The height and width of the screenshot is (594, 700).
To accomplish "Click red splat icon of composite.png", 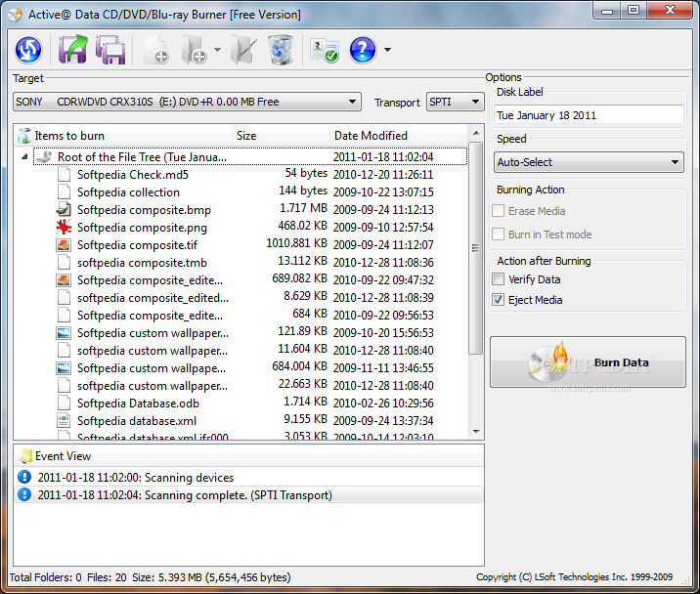I will point(64,228).
